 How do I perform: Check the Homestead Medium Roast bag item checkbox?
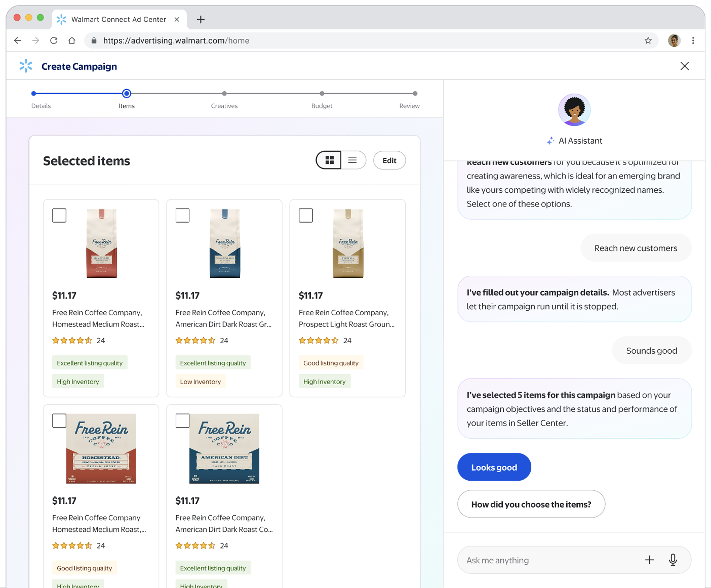[59, 215]
